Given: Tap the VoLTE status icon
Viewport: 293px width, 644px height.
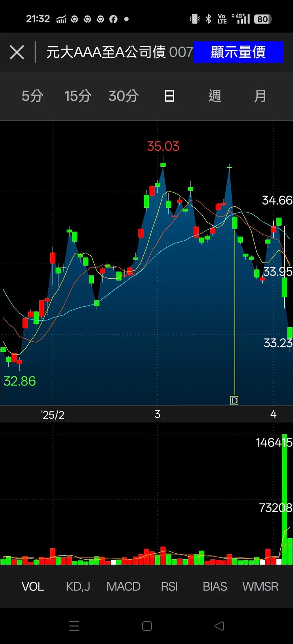Looking at the screenshot, I should pyautogui.click(x=222, y=19).
